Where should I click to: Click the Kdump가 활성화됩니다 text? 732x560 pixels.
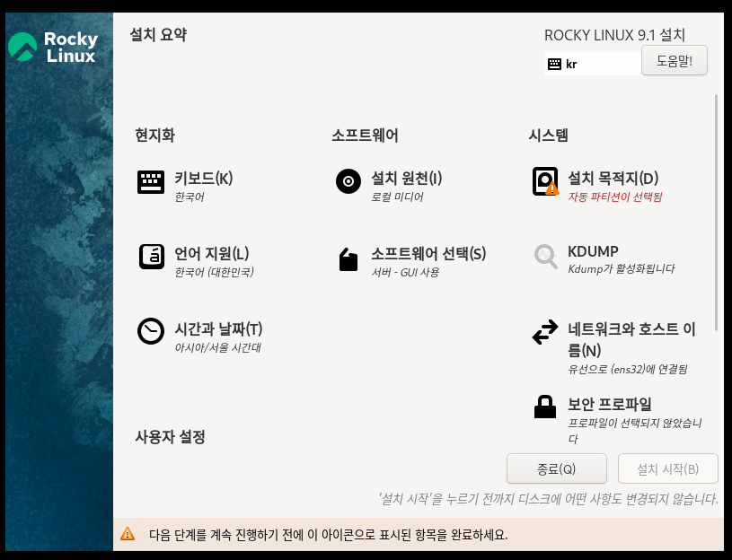click(622, 268)
